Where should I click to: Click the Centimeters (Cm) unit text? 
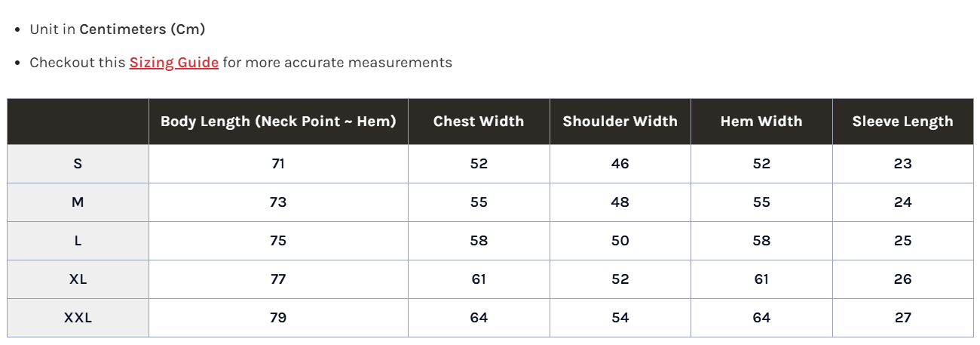click(x=142, y=29)
